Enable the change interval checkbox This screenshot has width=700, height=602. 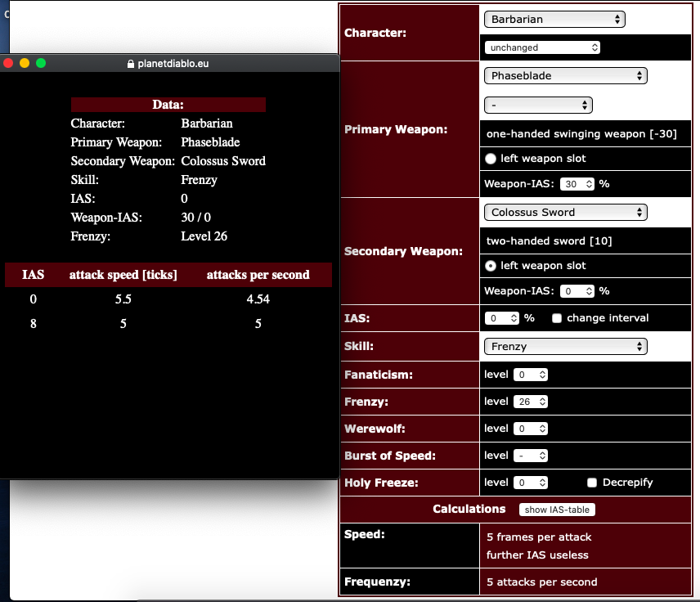click(557, 318)
